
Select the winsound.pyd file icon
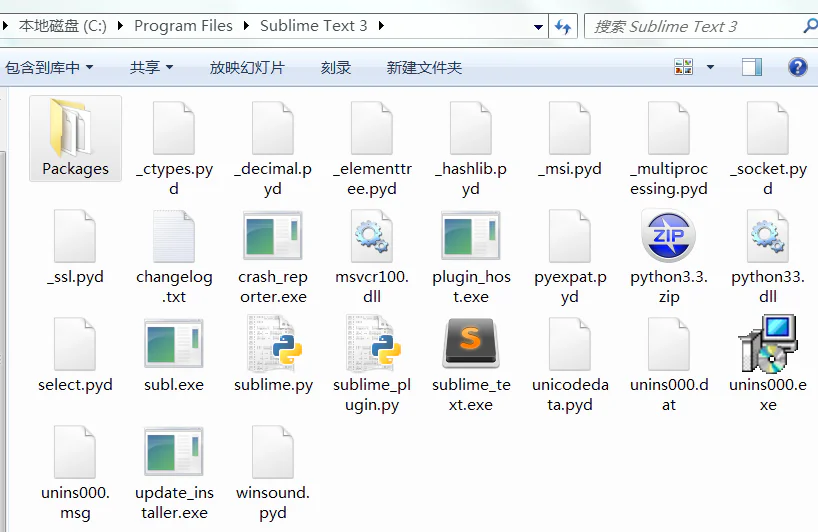click(x=273, y=452)
